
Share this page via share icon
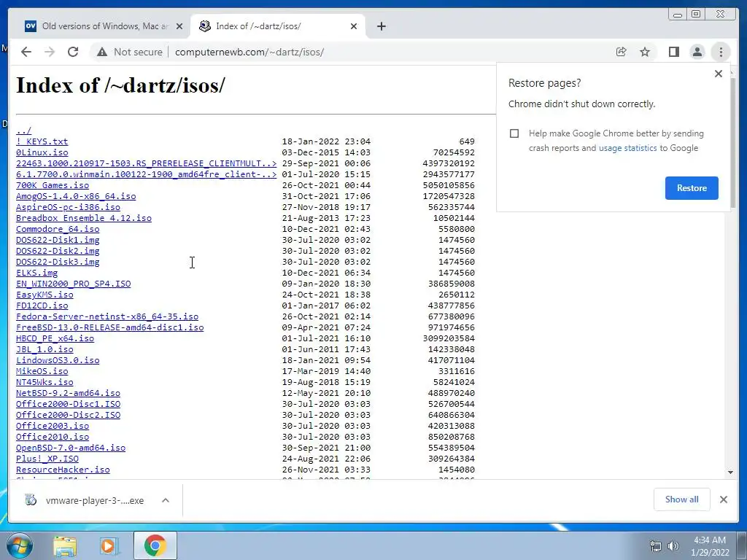tap(621, 52)
